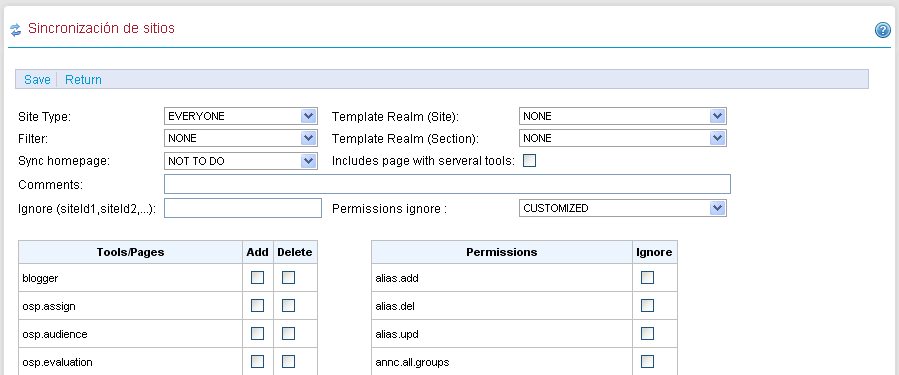This screenshot has height=375, width=899.
Task: Click the Ignore column header
Action: pyautogui.click(x=654, y=252)
